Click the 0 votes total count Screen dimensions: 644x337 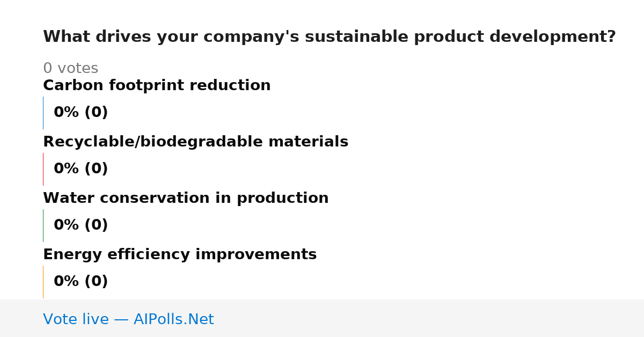70,68
